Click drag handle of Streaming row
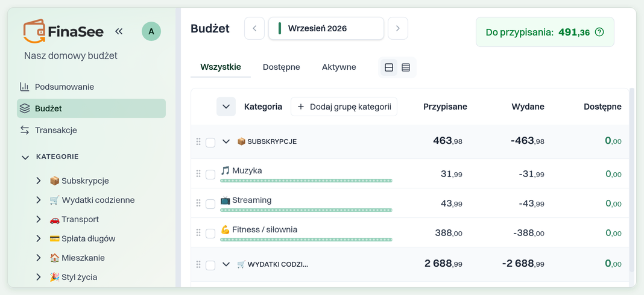 click(x=198, y=203)
